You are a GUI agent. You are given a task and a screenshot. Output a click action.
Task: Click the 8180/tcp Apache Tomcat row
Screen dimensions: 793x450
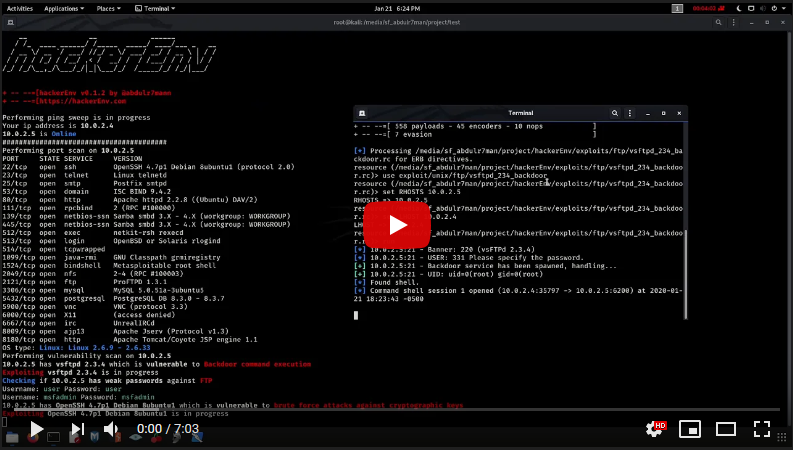129,340
